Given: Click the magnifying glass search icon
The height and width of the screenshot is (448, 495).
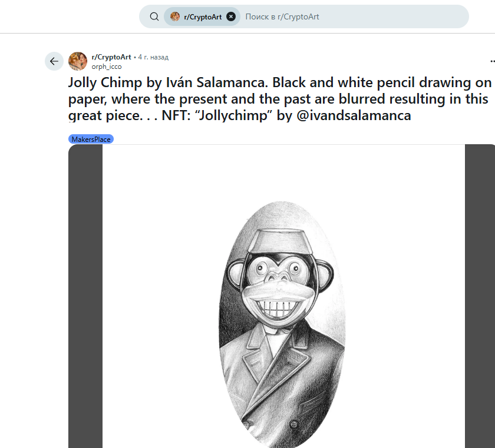Looking at the screenshot, I should point(154,16).
